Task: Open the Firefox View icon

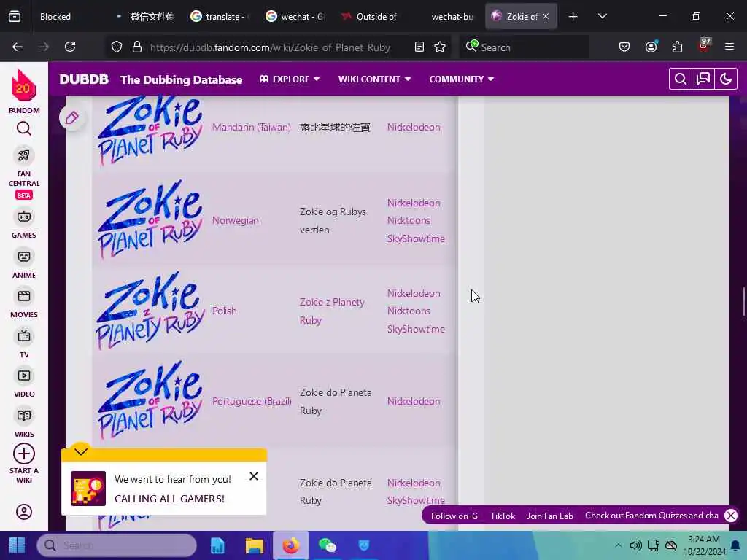Action: [x=15, y=17]
